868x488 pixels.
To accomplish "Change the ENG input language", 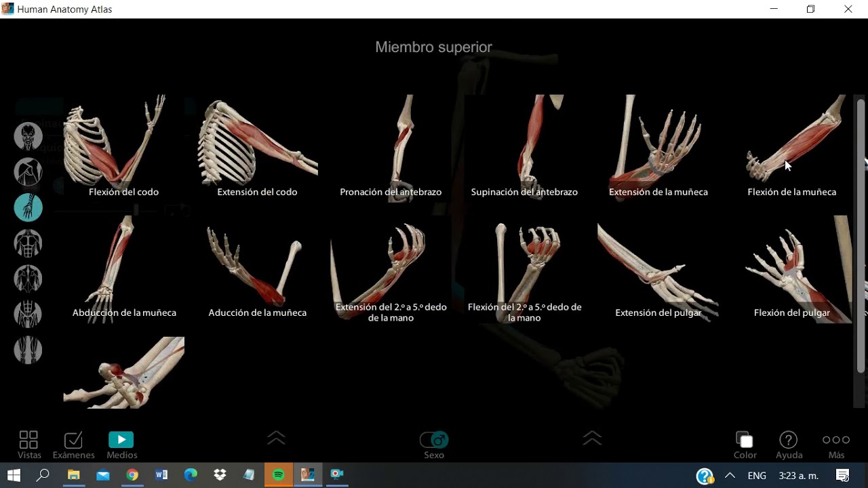I will (757, 476).
